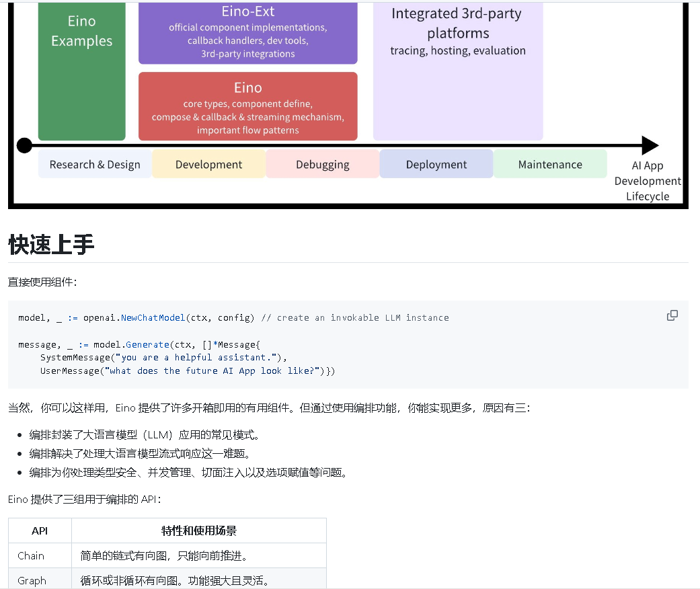The width and height of the screenshot is (700, 589).
Task: Click the NewChatModel highlighted token
Action: pyautogui.click(x=152, y=317)
